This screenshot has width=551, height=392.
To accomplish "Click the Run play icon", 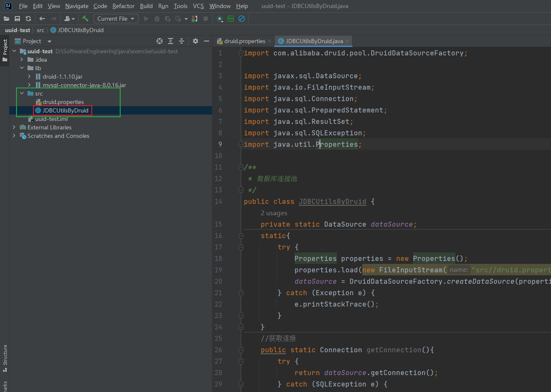I will coord(146,19).
